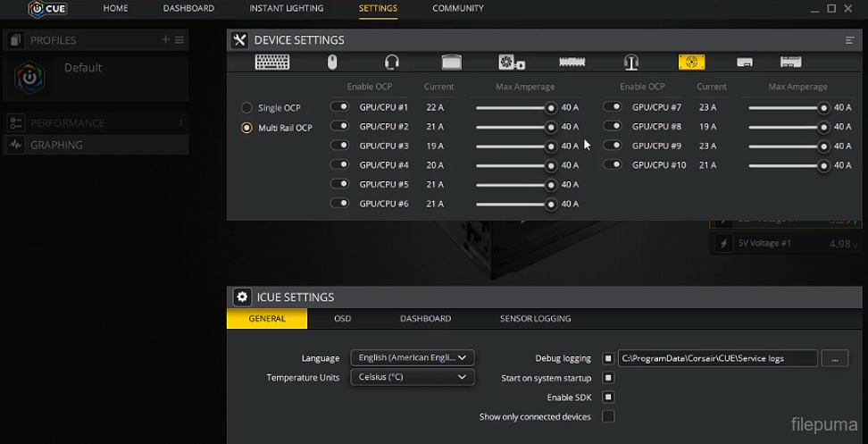Select the headset device icon
Image resolution: width=868 pixels, height=444 pixels.
click(x=391, y=63)
